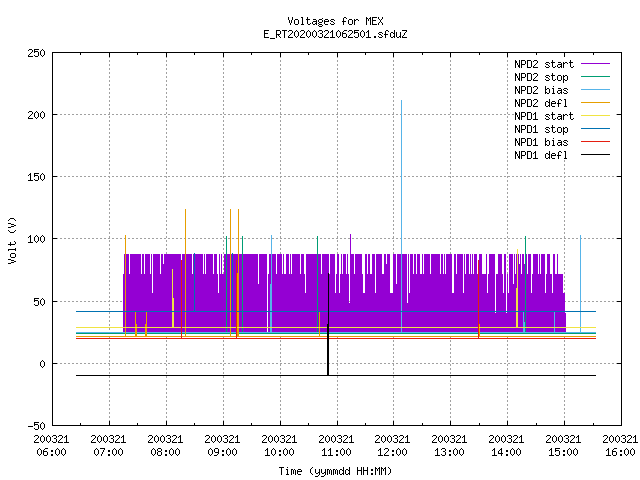Click the 'NPD1 bias' legend label
The image size is (640, 480).
click(x=541, y=142)
